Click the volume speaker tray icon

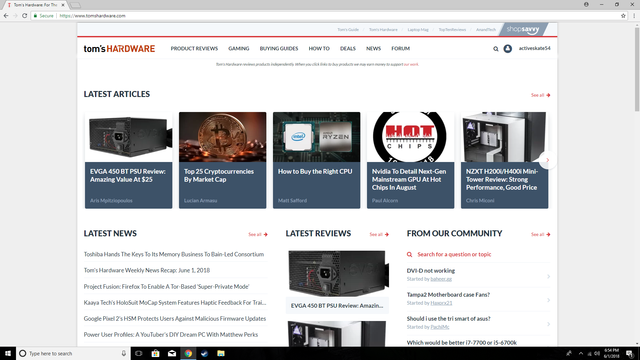tap(597, 353)
